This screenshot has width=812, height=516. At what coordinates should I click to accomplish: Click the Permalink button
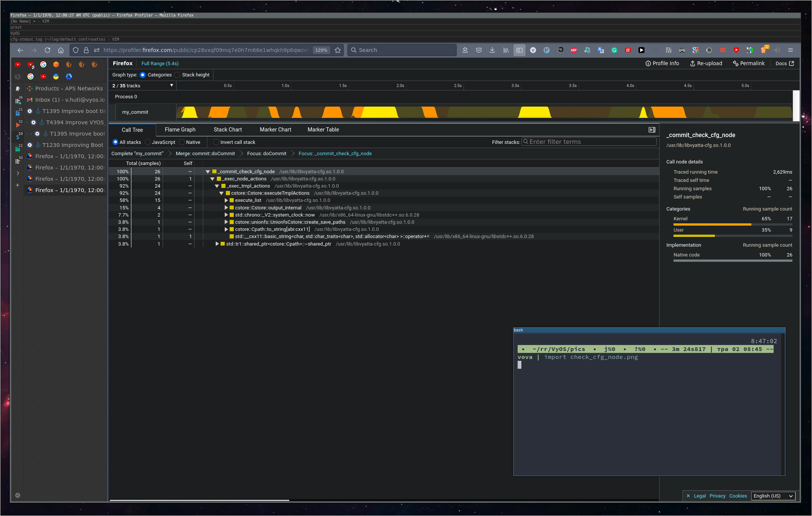pos(748,63)
